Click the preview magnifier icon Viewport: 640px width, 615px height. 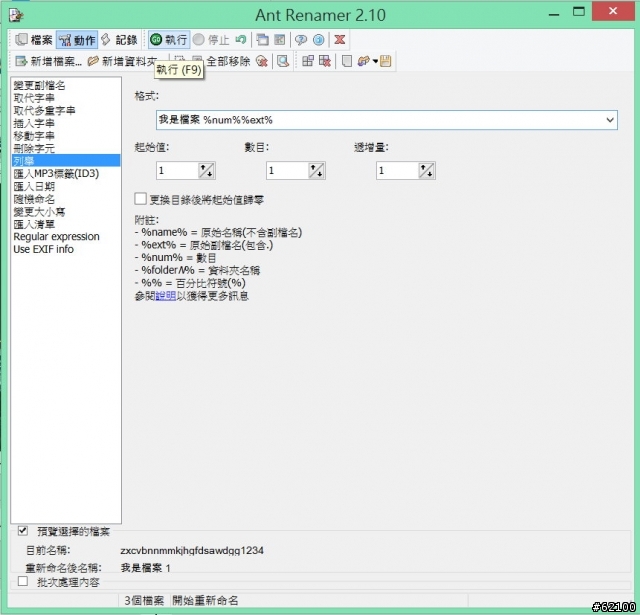pyautogui.click(x=283, y=61)
